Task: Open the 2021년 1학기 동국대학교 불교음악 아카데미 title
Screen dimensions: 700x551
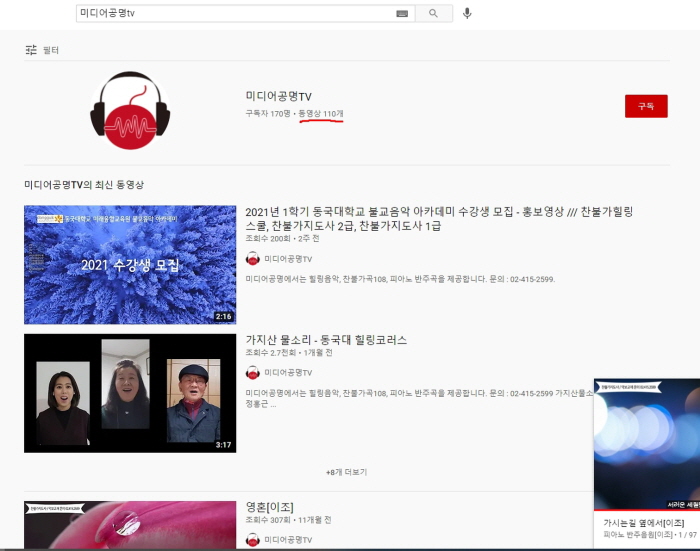Action: click(x=439, y=218)
